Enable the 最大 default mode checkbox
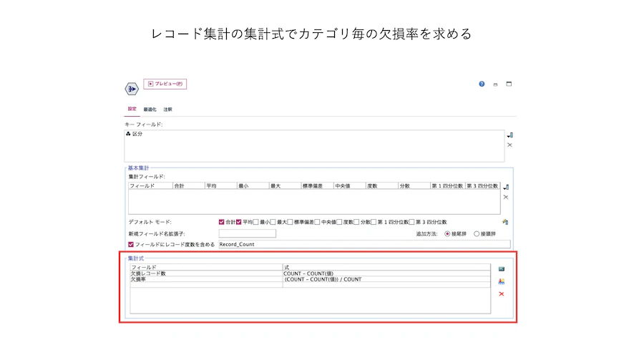Screen dimensions: 644x345 coord(273,222)
